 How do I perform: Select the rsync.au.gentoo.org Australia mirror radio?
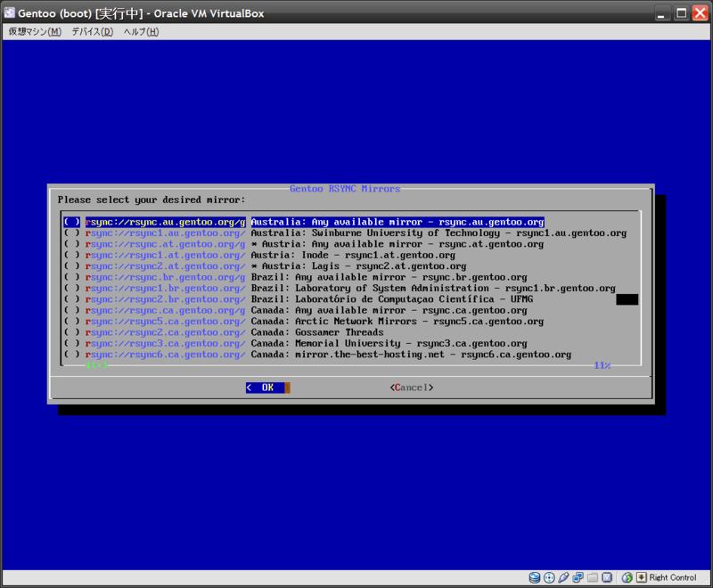[x=72, y=222]
